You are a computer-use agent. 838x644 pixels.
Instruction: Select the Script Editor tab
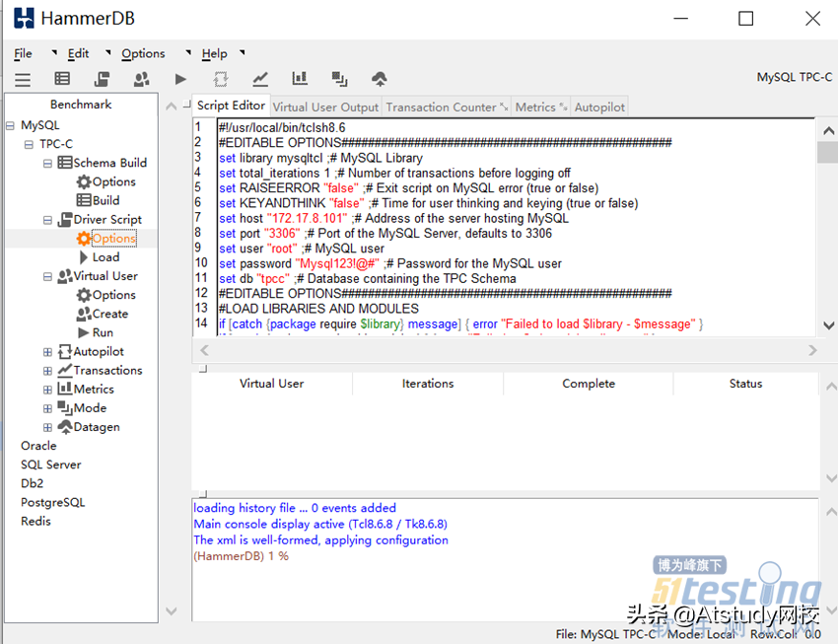[x=231, y=106]
